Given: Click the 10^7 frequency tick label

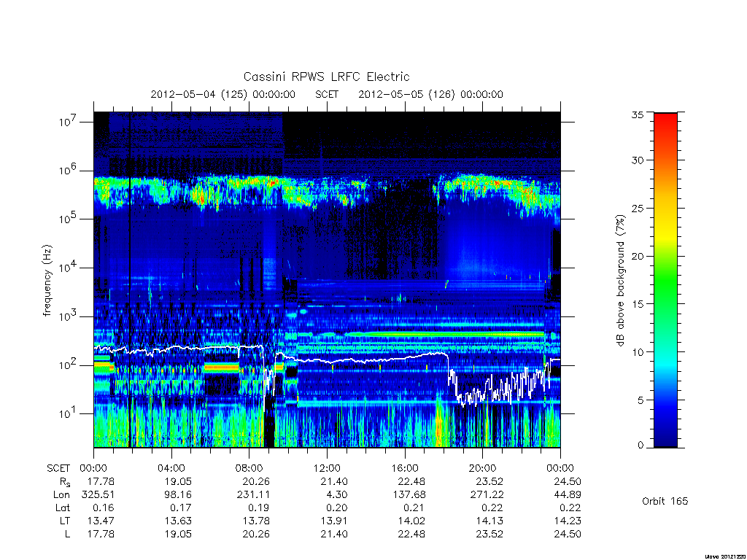Looking at the screenshot, I should 68,122.
